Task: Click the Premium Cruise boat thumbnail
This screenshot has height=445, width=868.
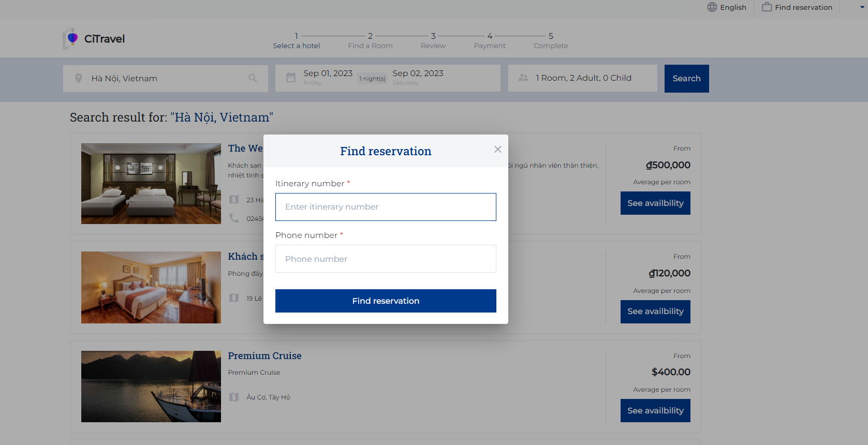Action: pyautogui.click(x=151, y=387)
